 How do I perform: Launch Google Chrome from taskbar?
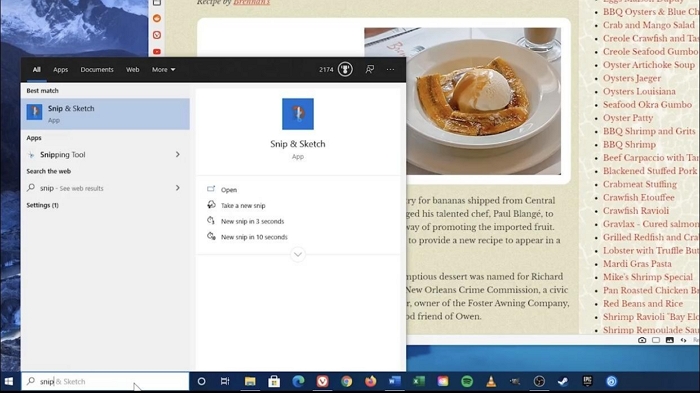tap(346, 381)
